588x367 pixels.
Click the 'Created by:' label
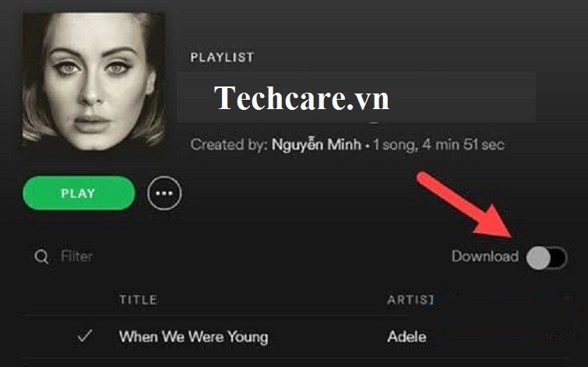coord(229,145)
